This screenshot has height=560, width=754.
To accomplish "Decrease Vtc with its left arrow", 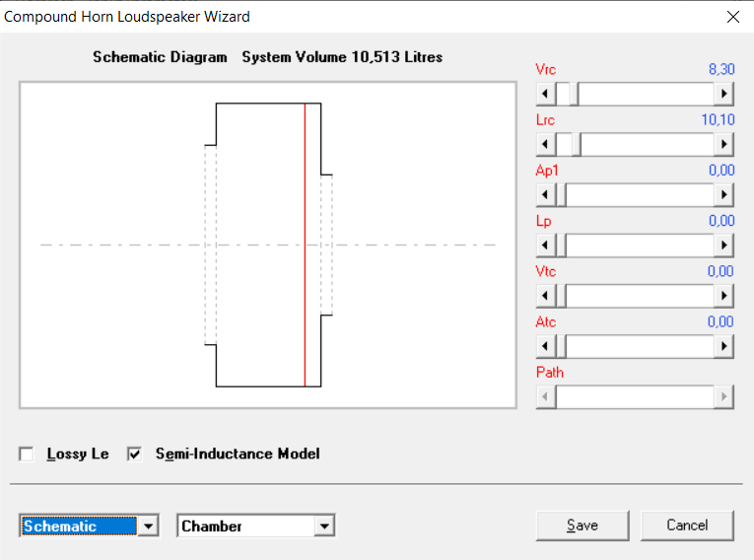I will pos(546,296).
